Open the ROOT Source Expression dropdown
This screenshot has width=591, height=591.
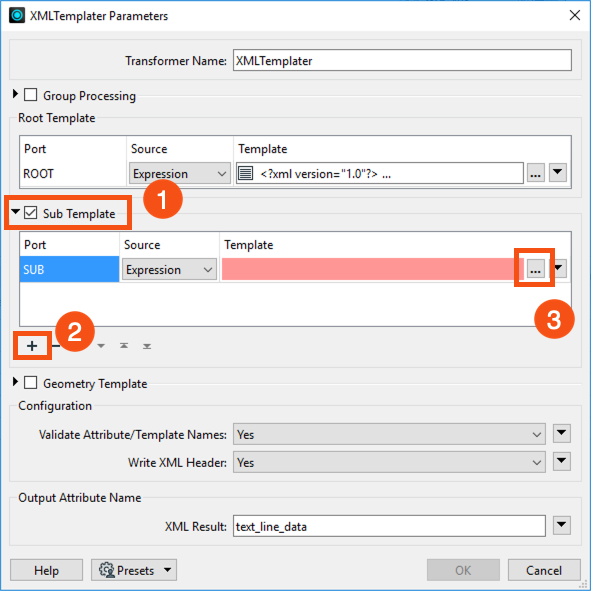click(179, 173)
